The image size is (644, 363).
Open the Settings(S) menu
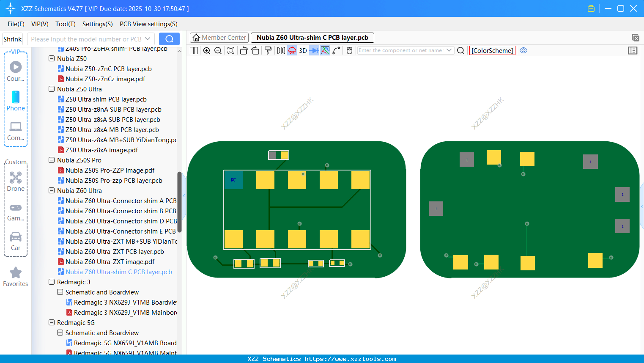tap(98, 24)
